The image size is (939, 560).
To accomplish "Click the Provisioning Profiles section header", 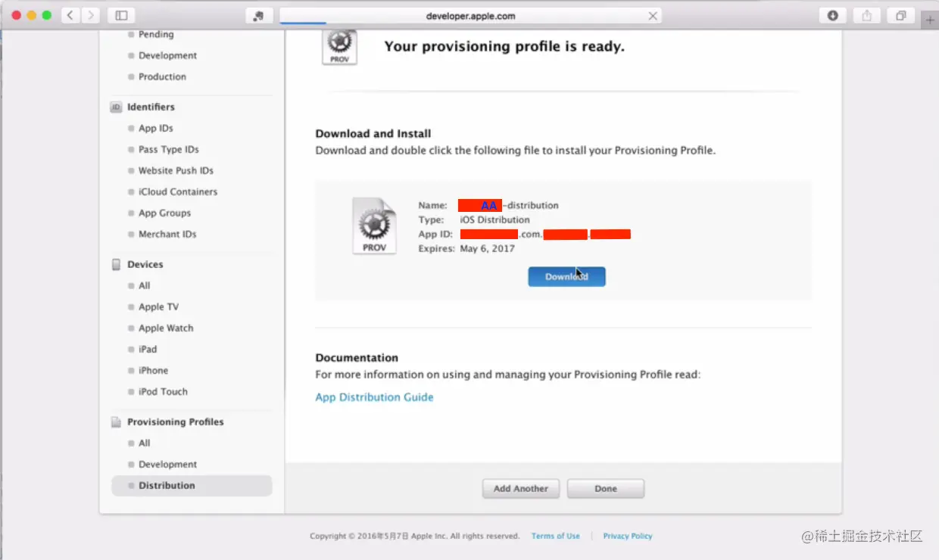I will 176,422.
